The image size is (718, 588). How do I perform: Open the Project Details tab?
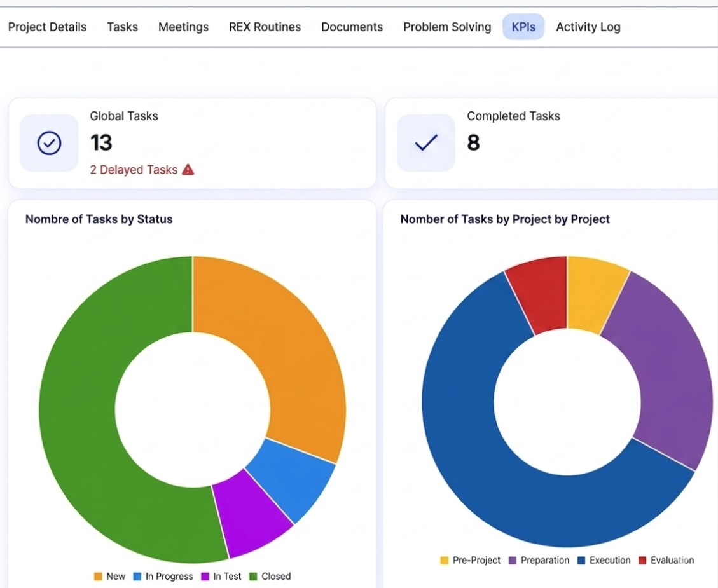(x=47, y=27)
